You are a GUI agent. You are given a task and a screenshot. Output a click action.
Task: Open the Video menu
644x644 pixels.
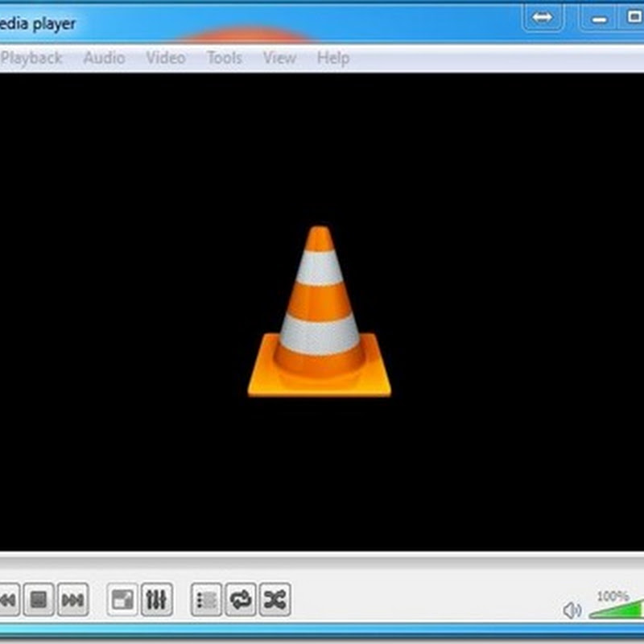pos(166,58)
